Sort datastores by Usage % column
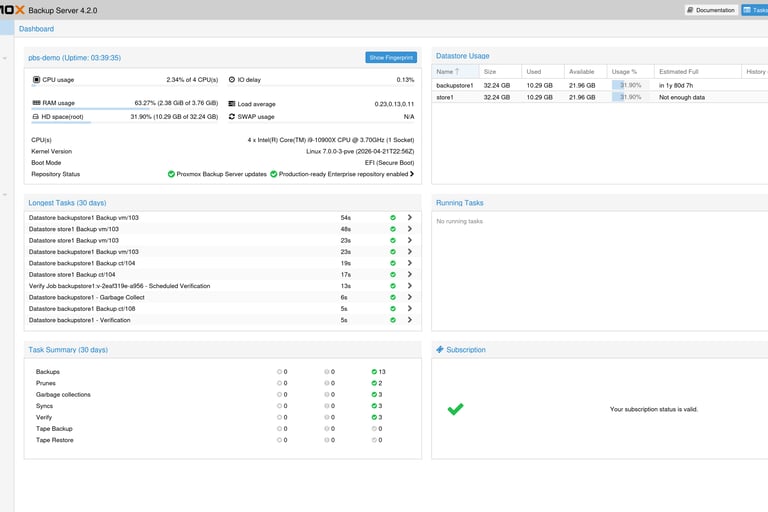The width and height of the screenshot is (768, 512). [x=630, y=72]
